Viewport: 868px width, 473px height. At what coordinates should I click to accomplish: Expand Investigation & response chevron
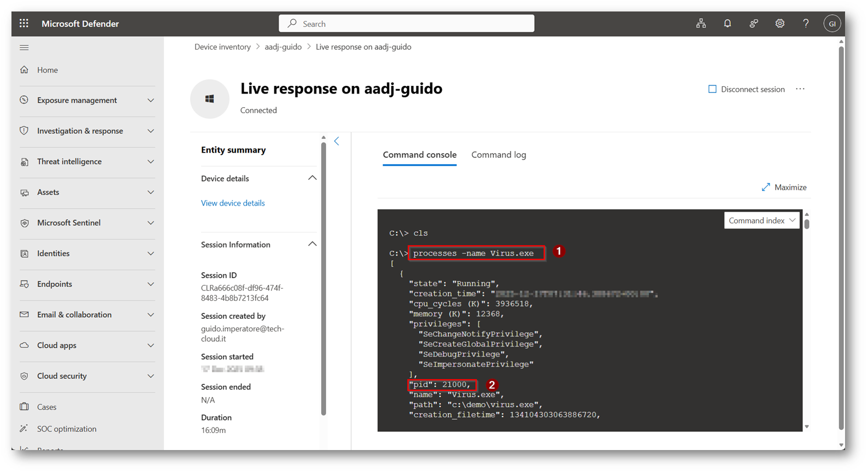click(x=151, y=131)
